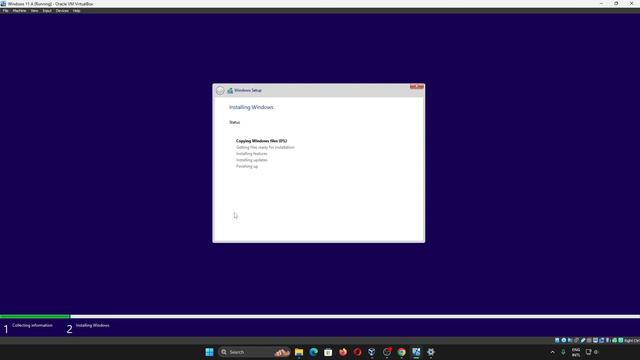The width and height of the screenshot is (640, 360).
Task: Click 'Copying Windows files' status line
Action: point(261,141)
